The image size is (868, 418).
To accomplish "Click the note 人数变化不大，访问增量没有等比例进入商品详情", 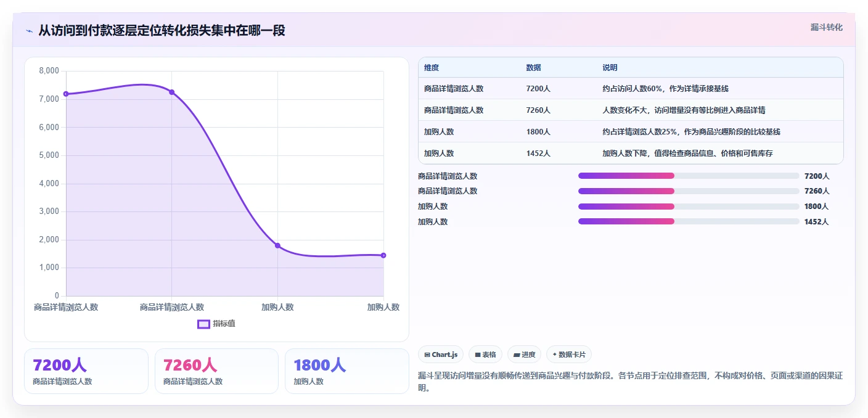I will pos(684,110).
